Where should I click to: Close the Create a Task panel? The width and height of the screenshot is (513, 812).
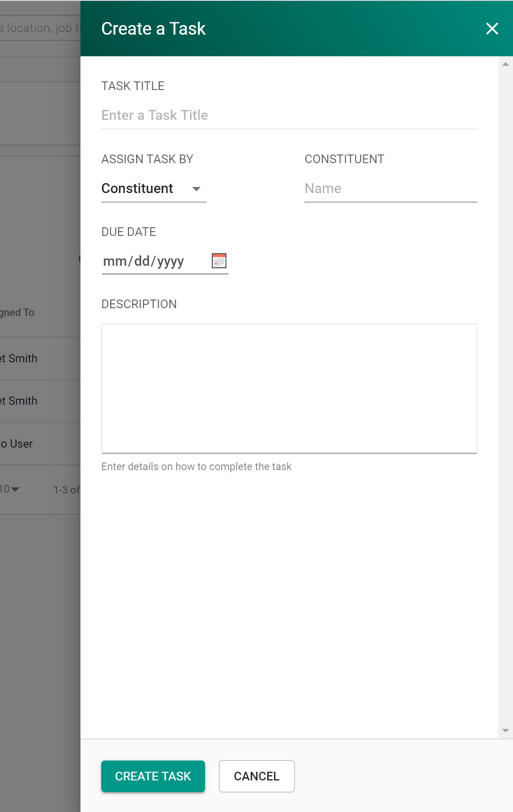(x=492, y=29)
